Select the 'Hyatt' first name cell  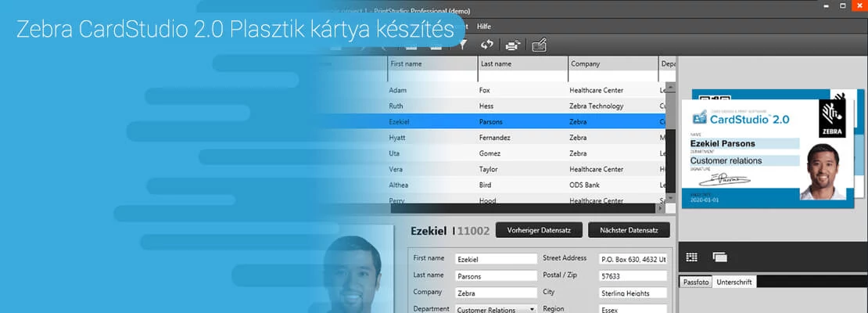pos(397,138)
